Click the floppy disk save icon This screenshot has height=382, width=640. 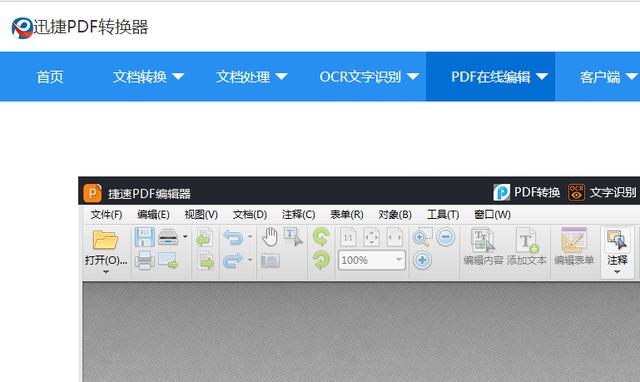144,237
